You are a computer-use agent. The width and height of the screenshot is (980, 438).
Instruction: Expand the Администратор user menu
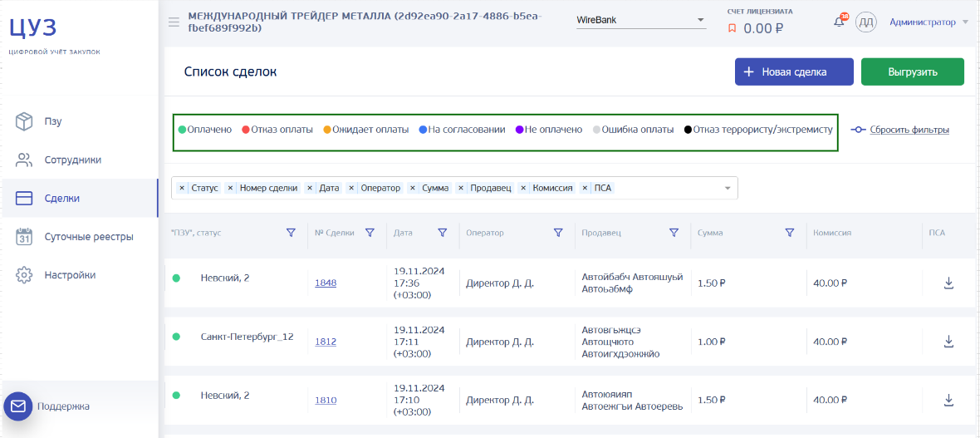click(x=929, y=22)
